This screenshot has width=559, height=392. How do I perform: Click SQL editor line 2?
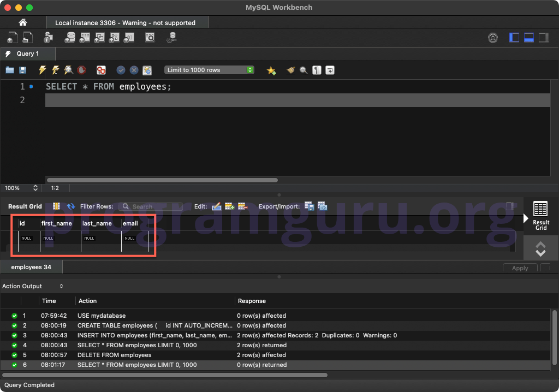point(298,100)
